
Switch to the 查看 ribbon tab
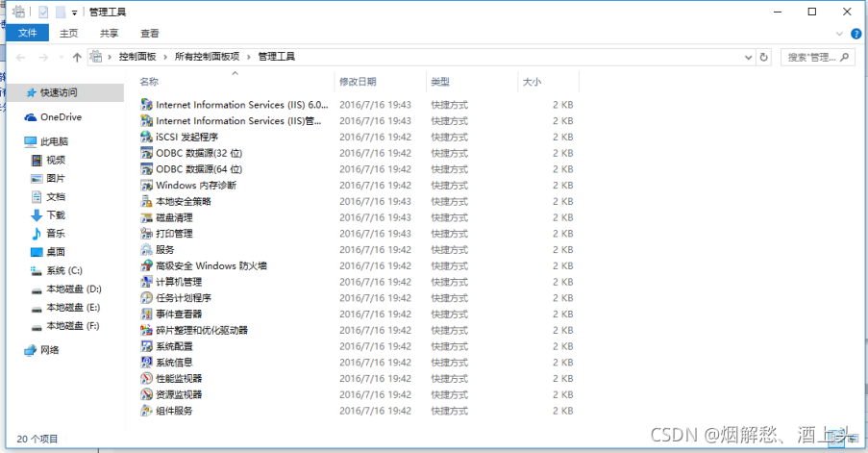tap(149, 34)
